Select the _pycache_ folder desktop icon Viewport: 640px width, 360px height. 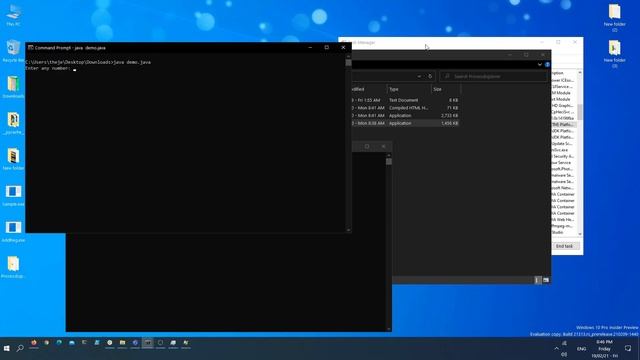point(13,123)
